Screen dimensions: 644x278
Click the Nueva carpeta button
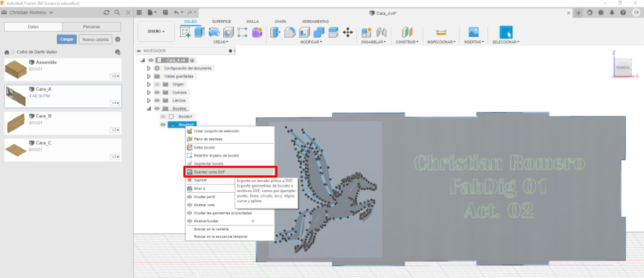[96, 39]
